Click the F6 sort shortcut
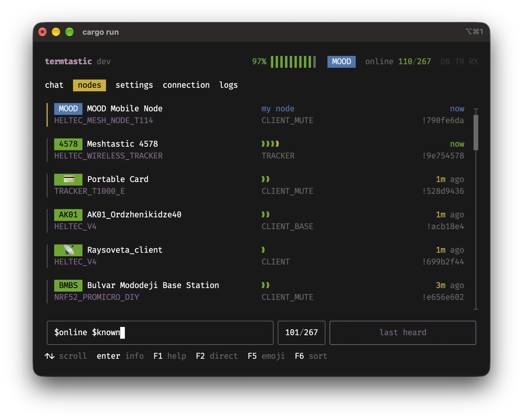This screenshot has height=420, width=523. click(311, 356)
